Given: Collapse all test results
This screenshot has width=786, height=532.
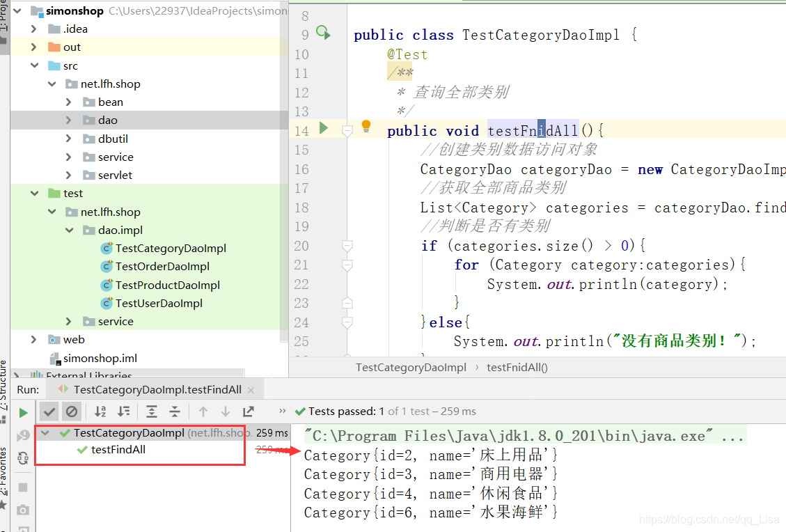Looking at the screenshot, I should pos(175,412).
